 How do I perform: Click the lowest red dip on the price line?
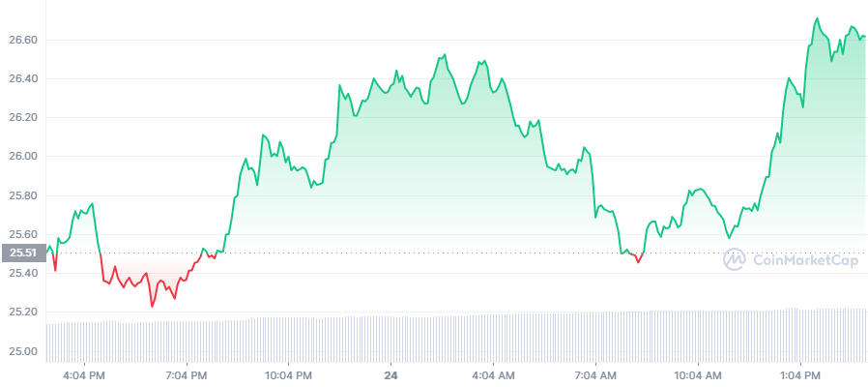pos(152,306)
